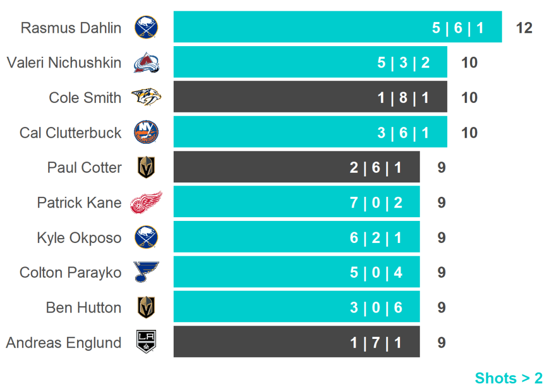Click the Sabres logo beside Rasmus Dahlin
The width and height of the screenshot is (549, 392).
tap(146, 27)
